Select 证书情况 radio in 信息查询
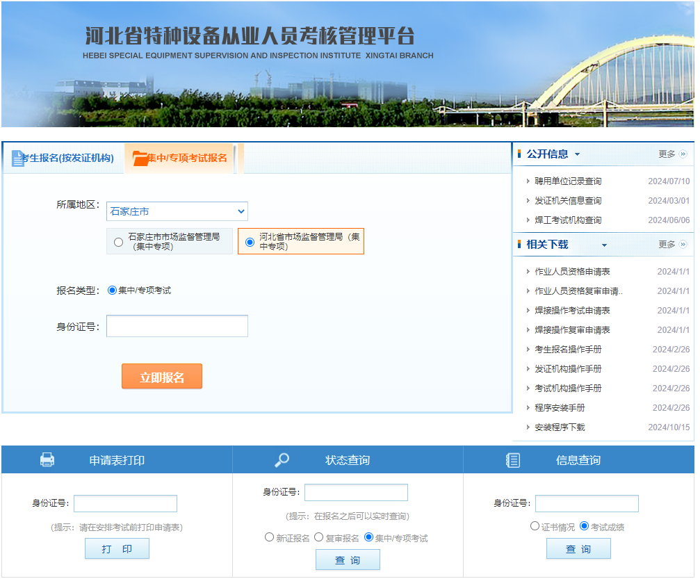 535,526
